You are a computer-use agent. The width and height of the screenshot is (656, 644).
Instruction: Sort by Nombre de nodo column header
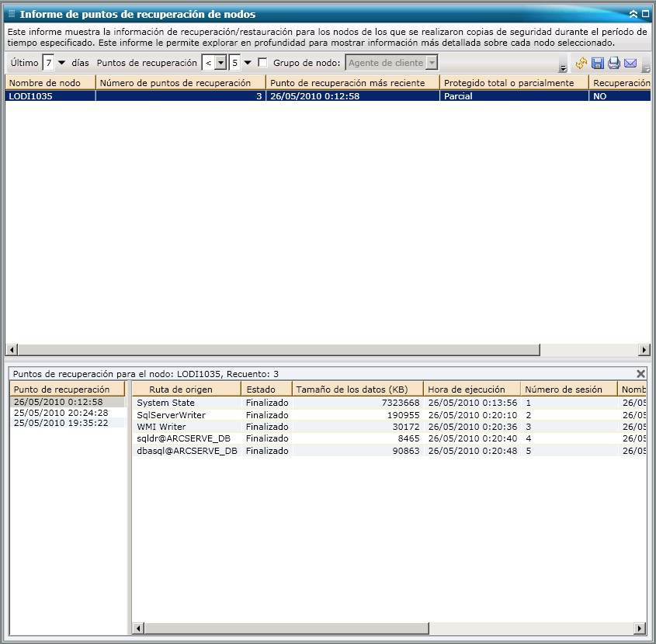tap(50, 83)
